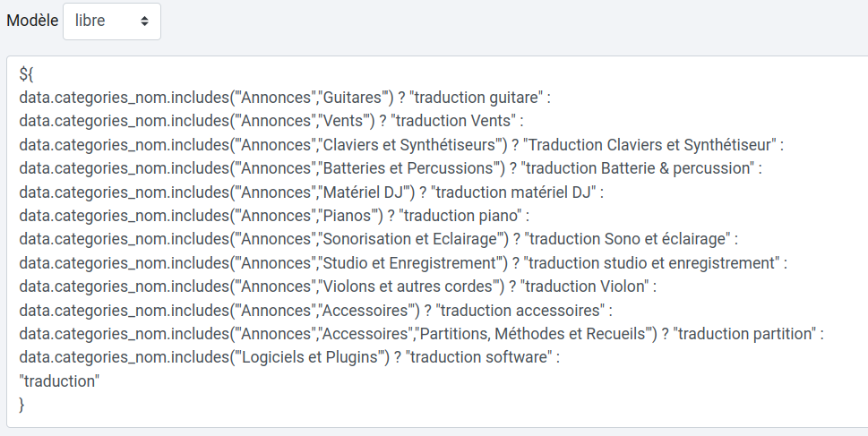Place cursor on "traduction accessoires" text
The height and width of the screenshot is (436, 868).
coord(519,310)
